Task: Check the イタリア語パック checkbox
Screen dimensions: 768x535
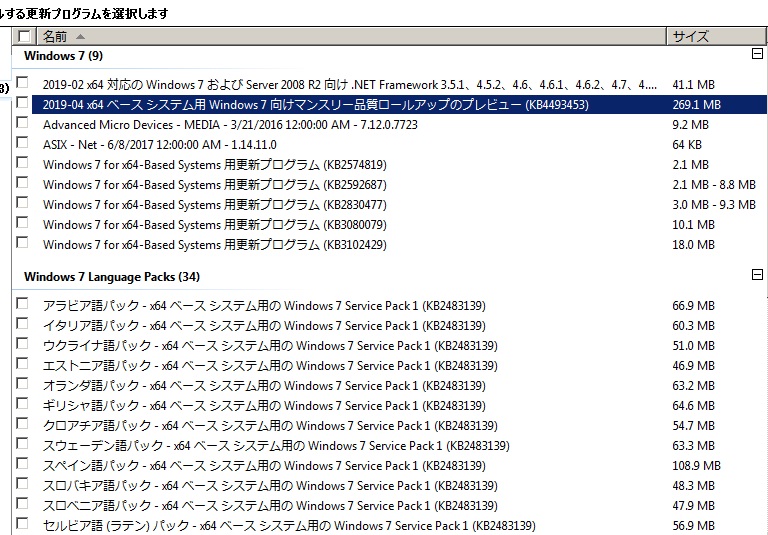Action: (x=23, y=323)
